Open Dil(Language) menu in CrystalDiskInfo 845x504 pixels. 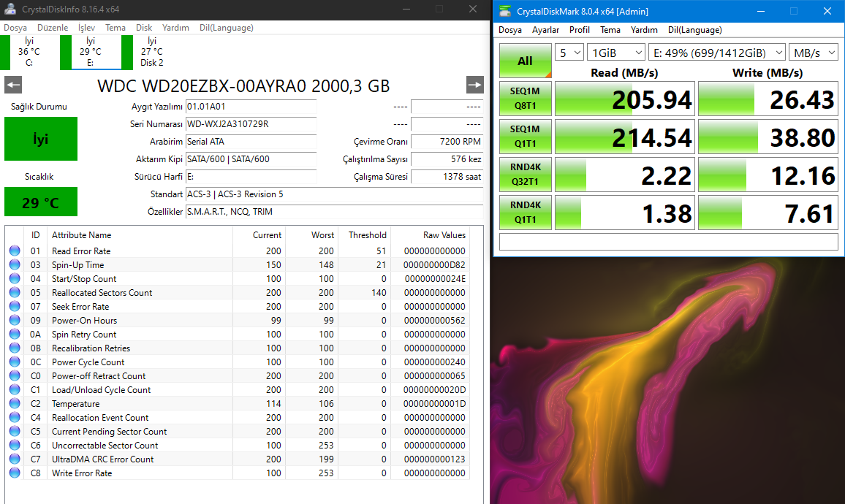tap(227, 28)
